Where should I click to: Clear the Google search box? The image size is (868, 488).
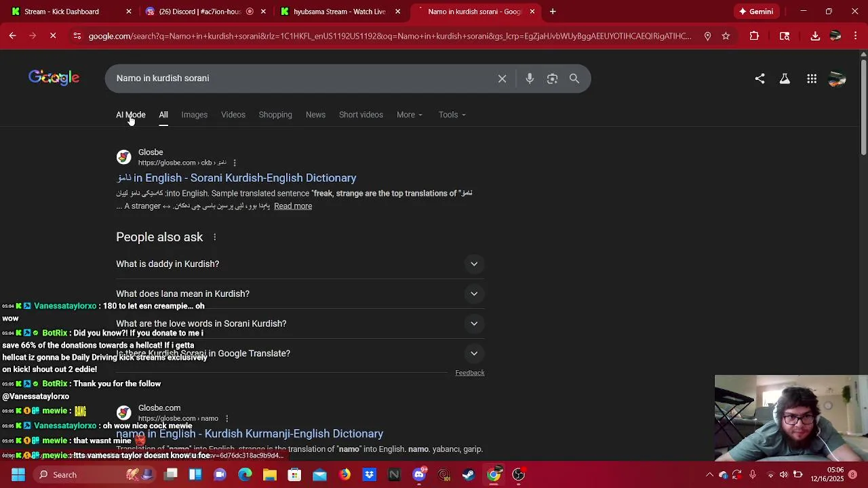click(x=502, y=79)
